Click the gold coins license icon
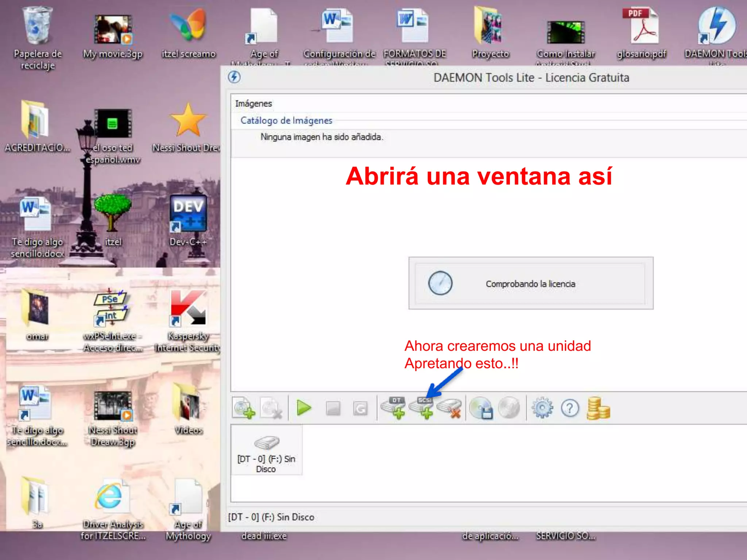This screenshot has width=747, height=560. 598,408
